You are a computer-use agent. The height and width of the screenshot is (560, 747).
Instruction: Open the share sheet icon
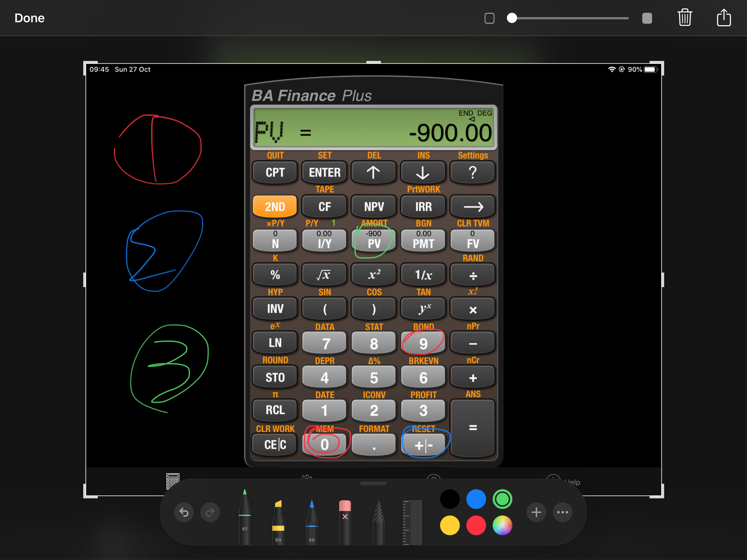coord(724,17)
